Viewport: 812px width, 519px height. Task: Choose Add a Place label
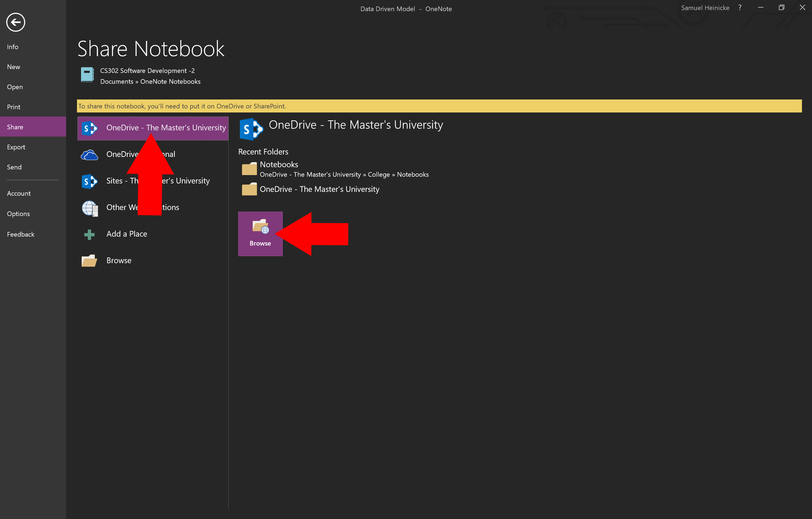coord(127,234)
